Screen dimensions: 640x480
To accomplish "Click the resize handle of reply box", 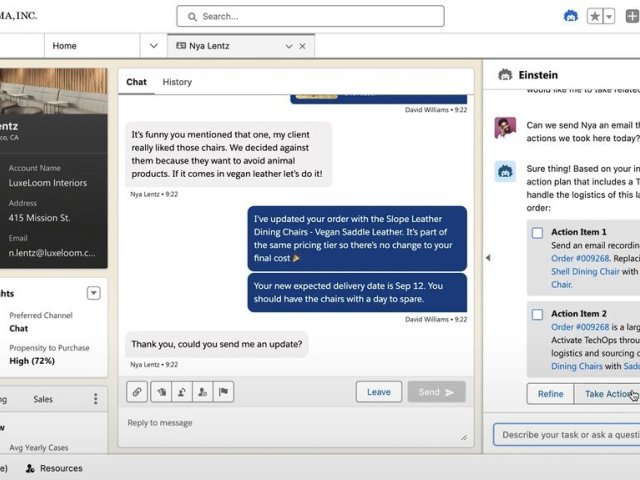I will click(x=464, y=438).
